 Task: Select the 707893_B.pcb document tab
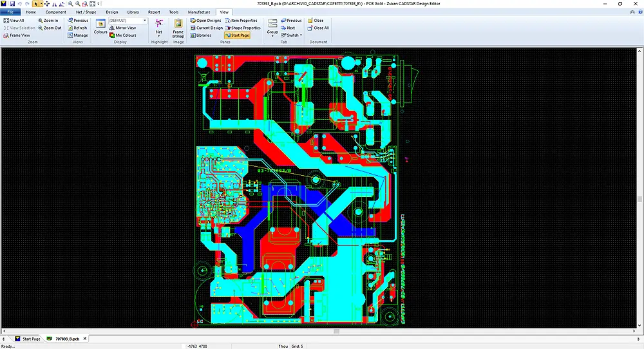click(x=63, y=339)
